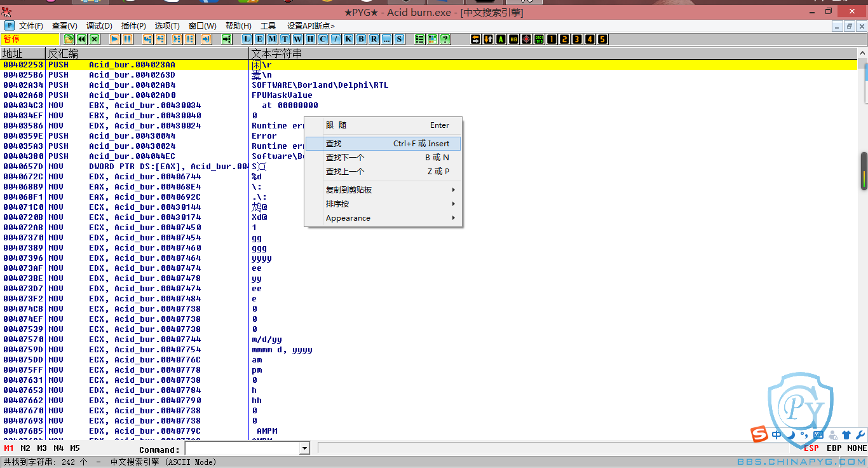Screen dimensions: 868x468
Task: Open Source window with S button
Action: coord(400,39)
